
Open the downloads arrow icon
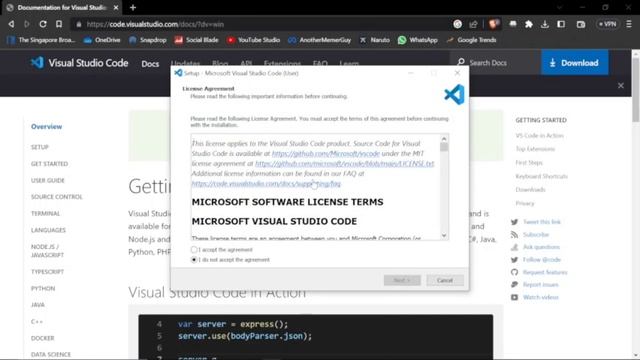(545, 24)
